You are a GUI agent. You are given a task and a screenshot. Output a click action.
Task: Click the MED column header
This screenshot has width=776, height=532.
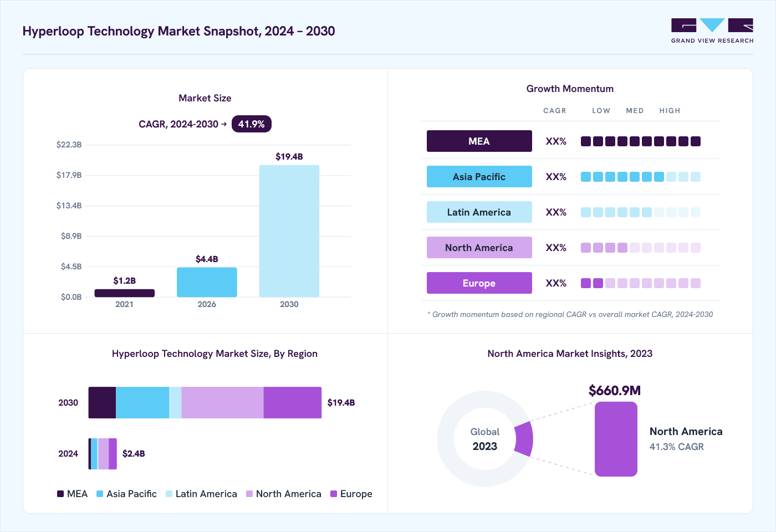pos(635,111)
